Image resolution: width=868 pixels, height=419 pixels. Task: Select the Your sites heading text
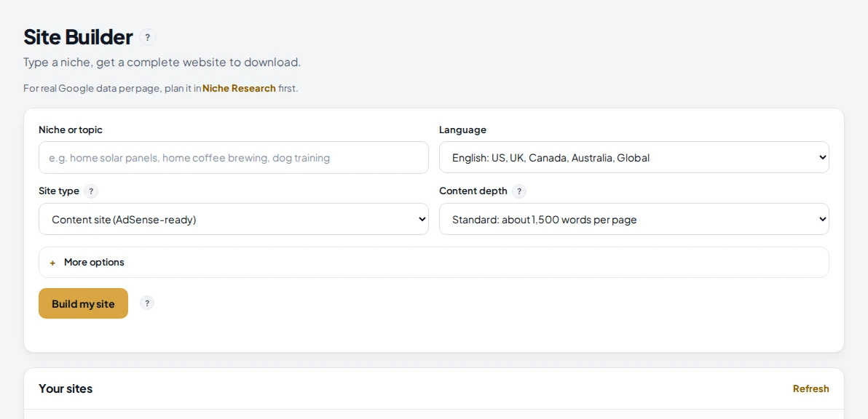pyautogui.click(x=66, y=388)
